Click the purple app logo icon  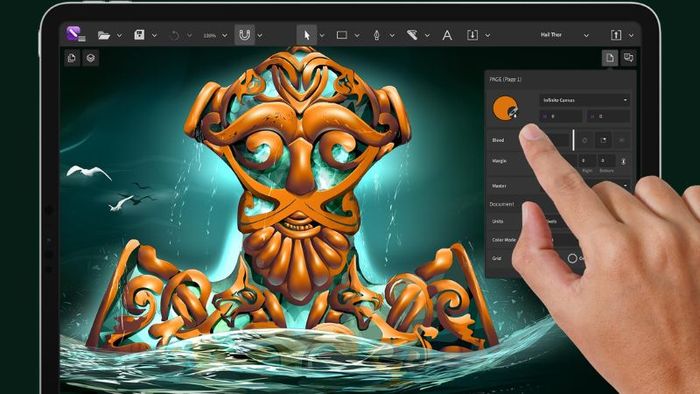point(75,34)
